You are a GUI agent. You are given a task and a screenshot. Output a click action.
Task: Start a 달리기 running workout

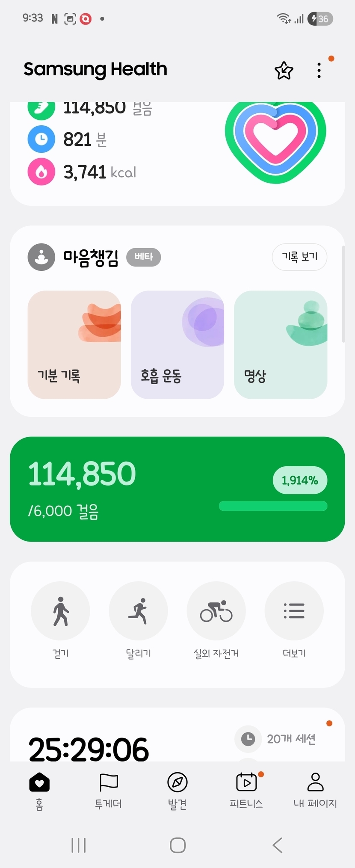point(138,611)
